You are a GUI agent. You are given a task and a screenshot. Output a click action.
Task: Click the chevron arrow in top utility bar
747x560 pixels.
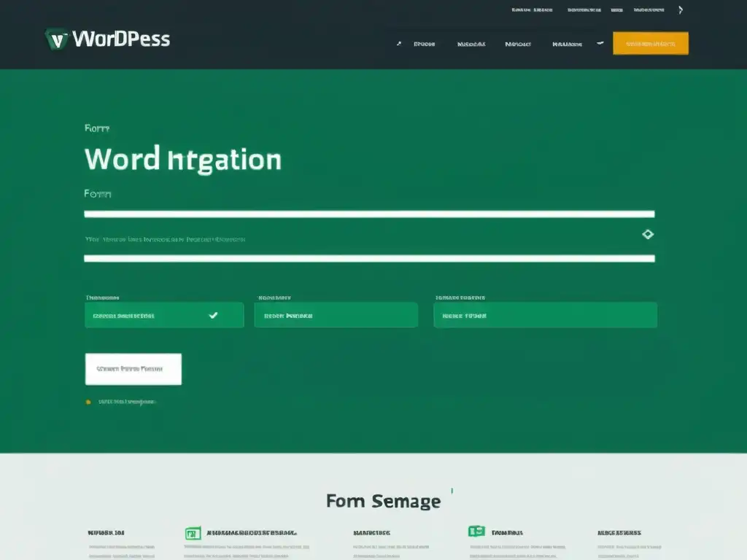(x=681, y=10)
